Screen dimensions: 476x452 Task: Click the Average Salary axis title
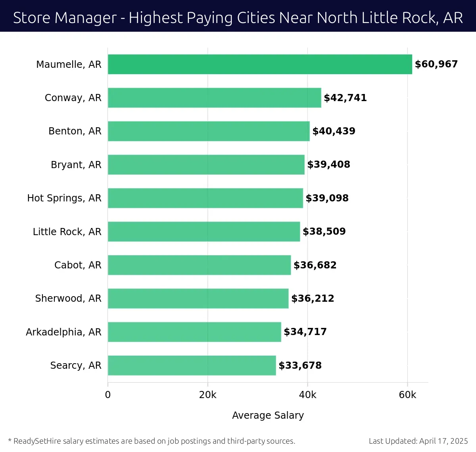click(x=268, y=416)
